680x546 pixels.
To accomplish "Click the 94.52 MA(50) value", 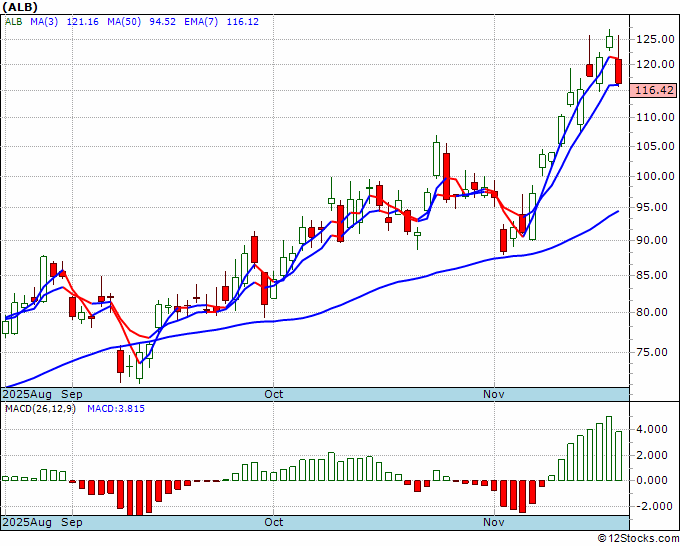I will point(162,22).
